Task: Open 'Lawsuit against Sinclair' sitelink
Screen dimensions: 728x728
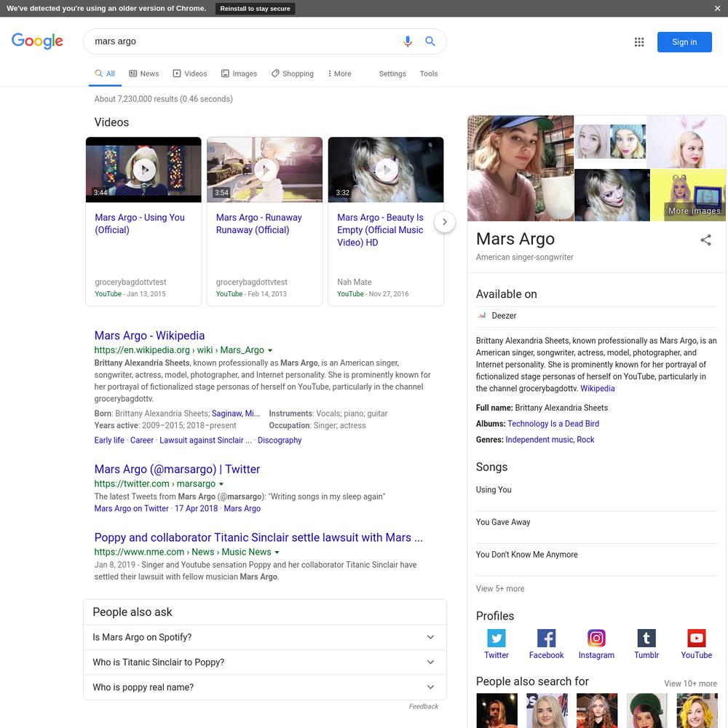Action: pos(205,440)
